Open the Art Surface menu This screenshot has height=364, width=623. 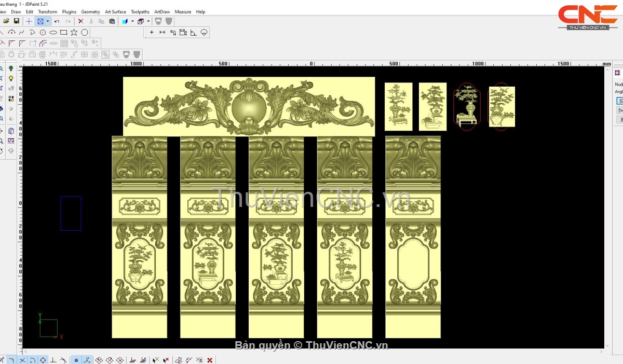[x=115, y=11]
